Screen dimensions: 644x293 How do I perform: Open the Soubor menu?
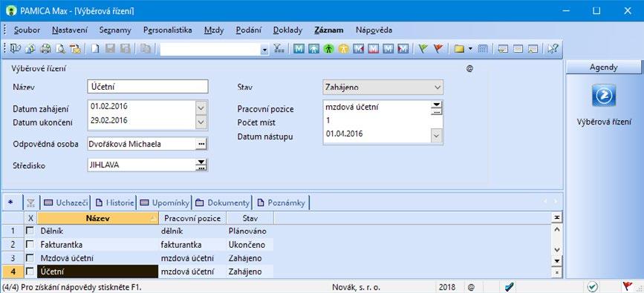[27, 30]
